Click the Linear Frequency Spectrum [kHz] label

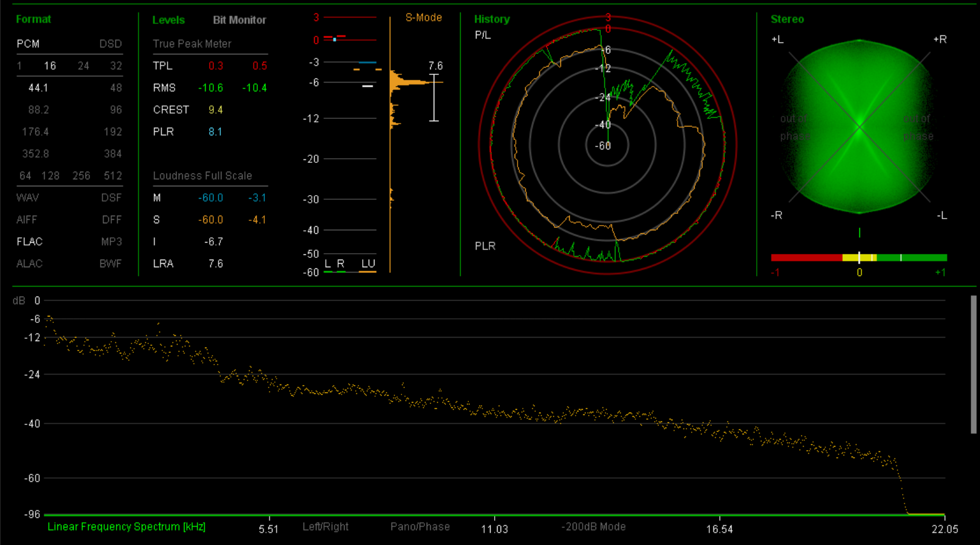tap(127, 526)
